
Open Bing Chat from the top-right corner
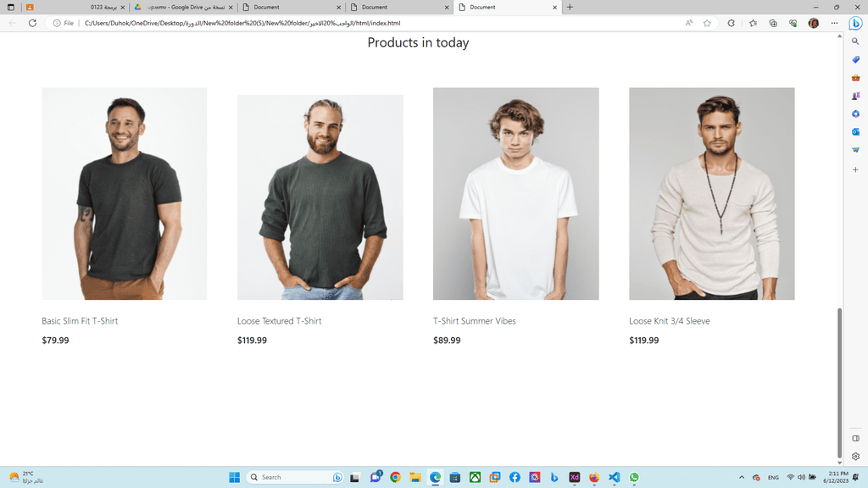(x=855, y=23)
